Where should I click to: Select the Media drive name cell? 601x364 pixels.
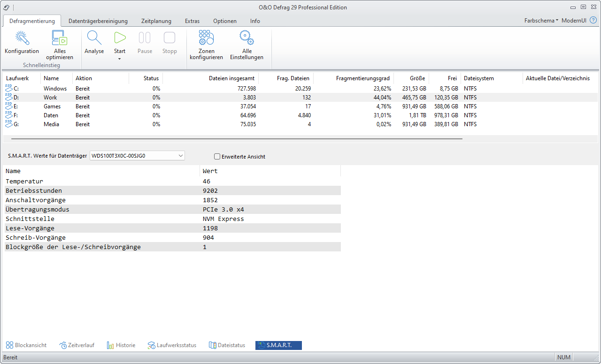point(52,124)
